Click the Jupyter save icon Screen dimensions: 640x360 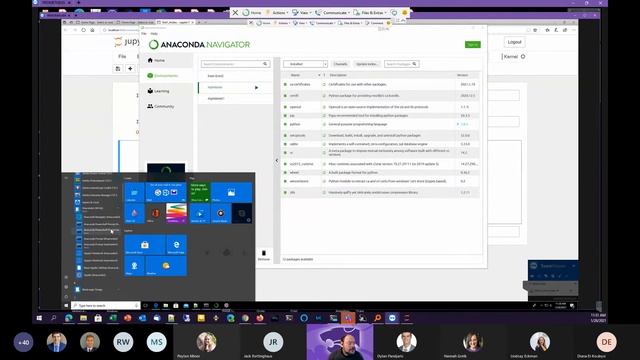click(118, 69)
